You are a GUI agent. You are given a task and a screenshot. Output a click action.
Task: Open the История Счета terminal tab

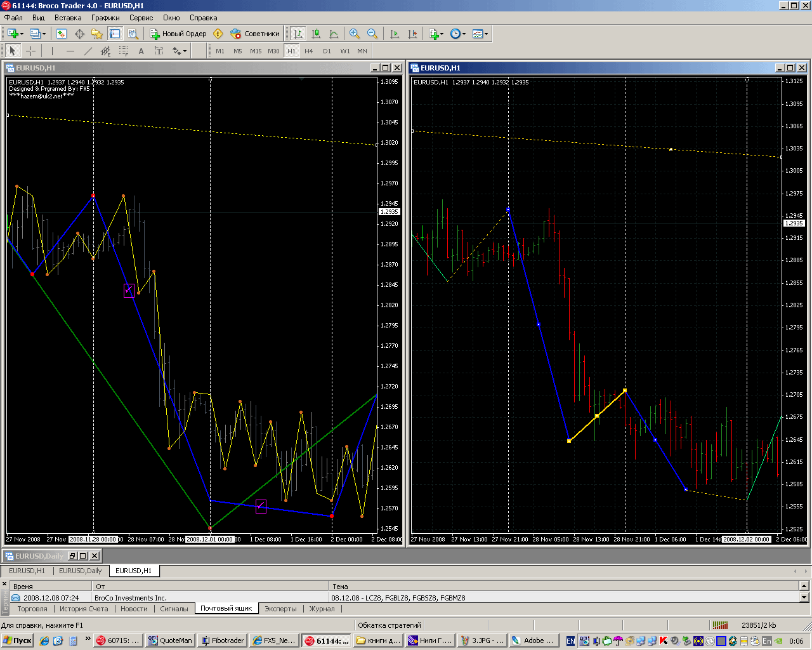click(84, 609)
